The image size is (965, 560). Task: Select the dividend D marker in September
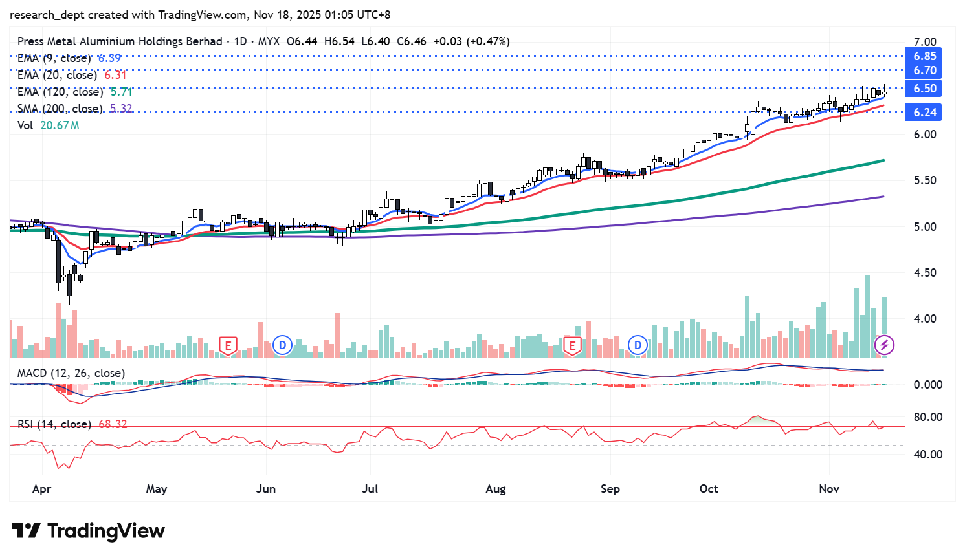(638, 345)
